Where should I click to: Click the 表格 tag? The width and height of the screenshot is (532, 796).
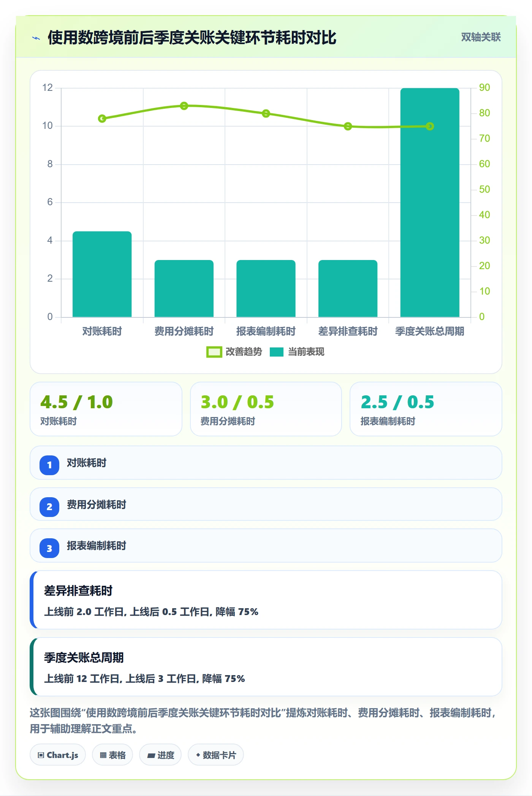(112, 755)
